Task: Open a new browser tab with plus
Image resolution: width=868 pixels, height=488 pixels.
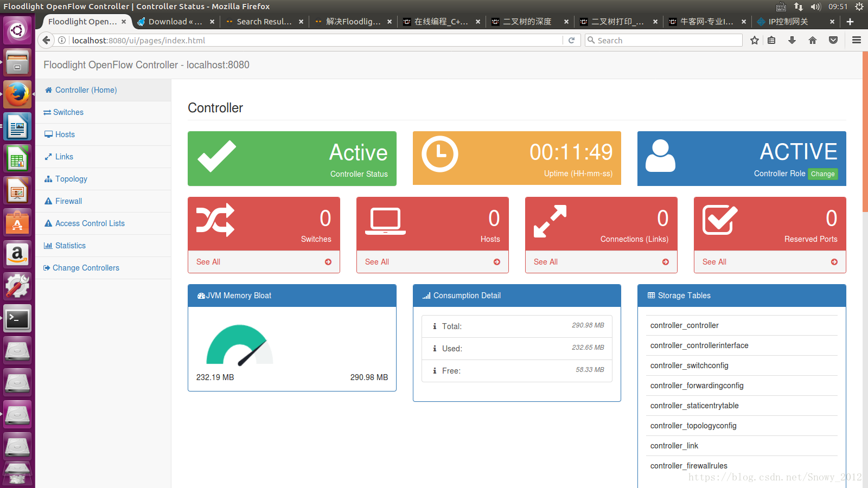Action: pyautogui.click(x=850, y=22)
